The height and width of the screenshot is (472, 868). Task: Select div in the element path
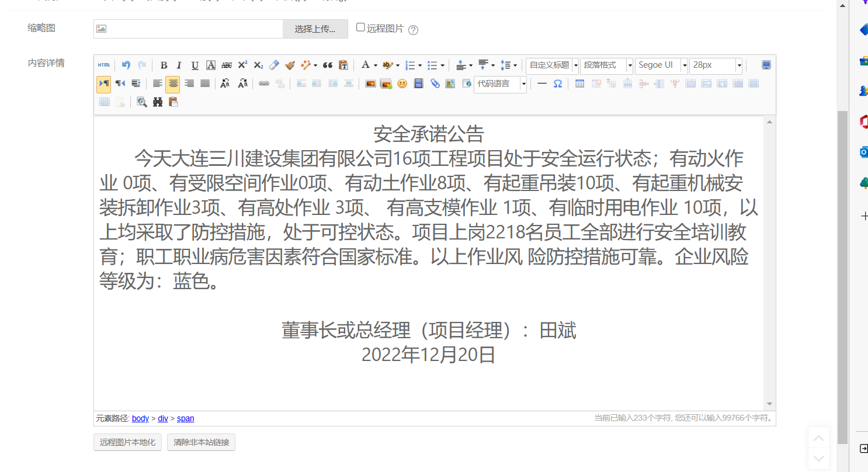[163, 418]
